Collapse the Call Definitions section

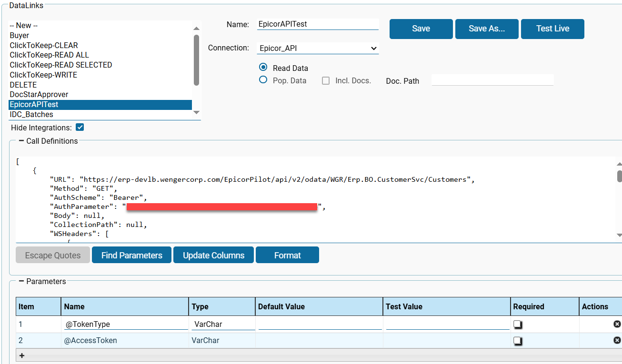[x=21, y=141]
